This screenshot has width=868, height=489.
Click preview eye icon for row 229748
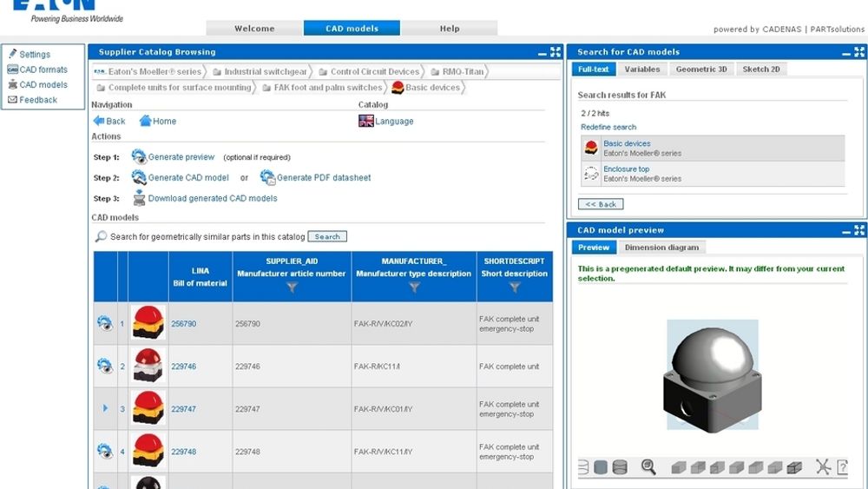105,451
